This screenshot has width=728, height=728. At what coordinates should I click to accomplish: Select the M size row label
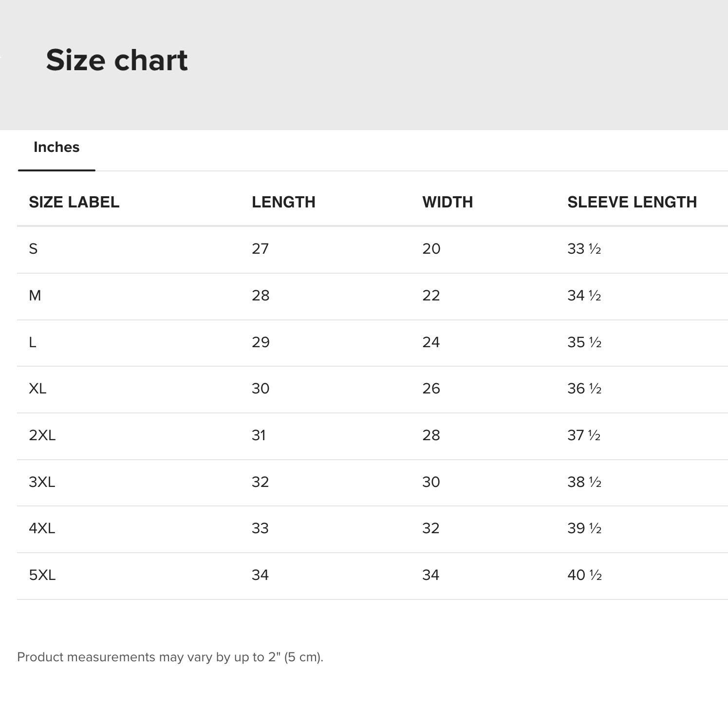point(35,296)
